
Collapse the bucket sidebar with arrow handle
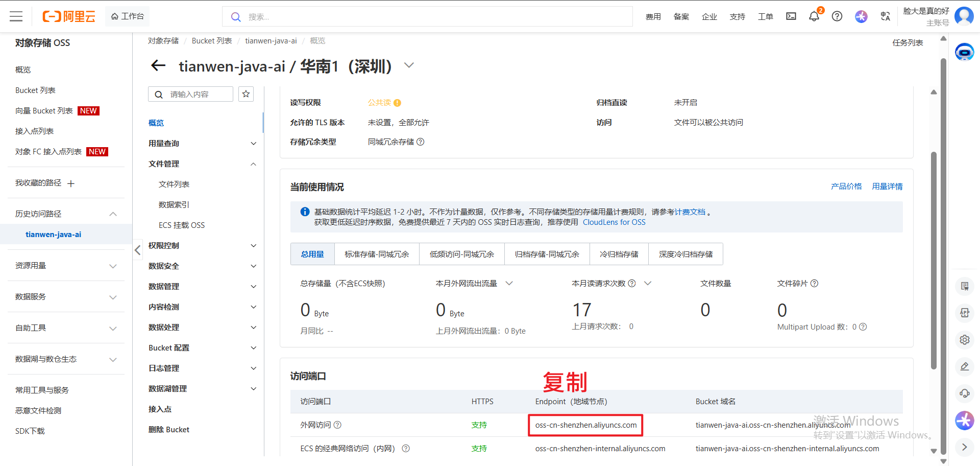pyautogui.click(x=137, y=250)
